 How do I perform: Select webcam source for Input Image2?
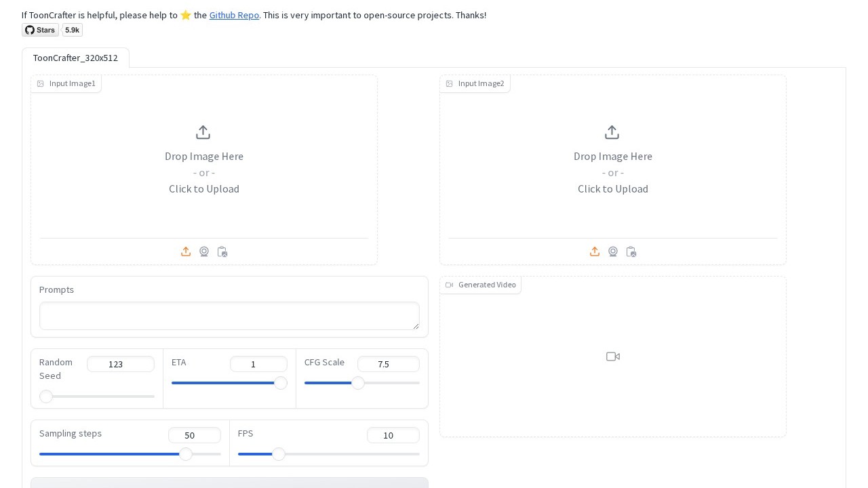click(x=613, y=251)
